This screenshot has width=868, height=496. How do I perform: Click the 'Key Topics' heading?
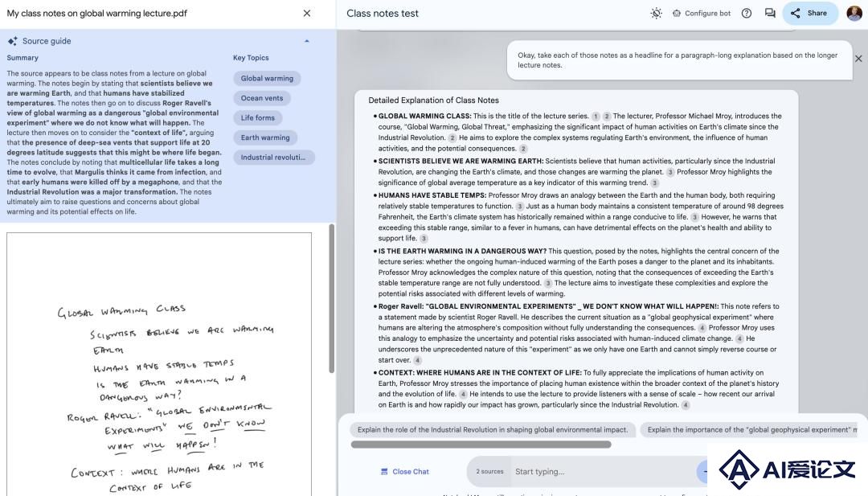point(251,58)
